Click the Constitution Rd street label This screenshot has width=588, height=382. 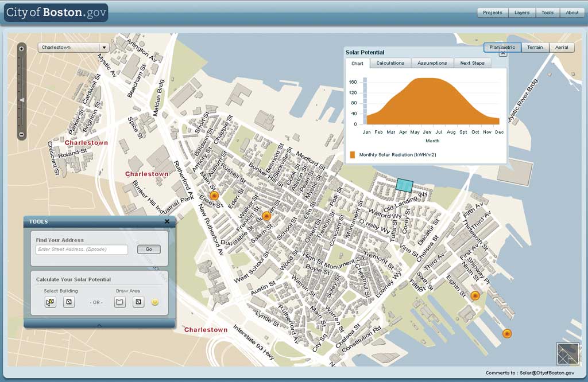361,339
